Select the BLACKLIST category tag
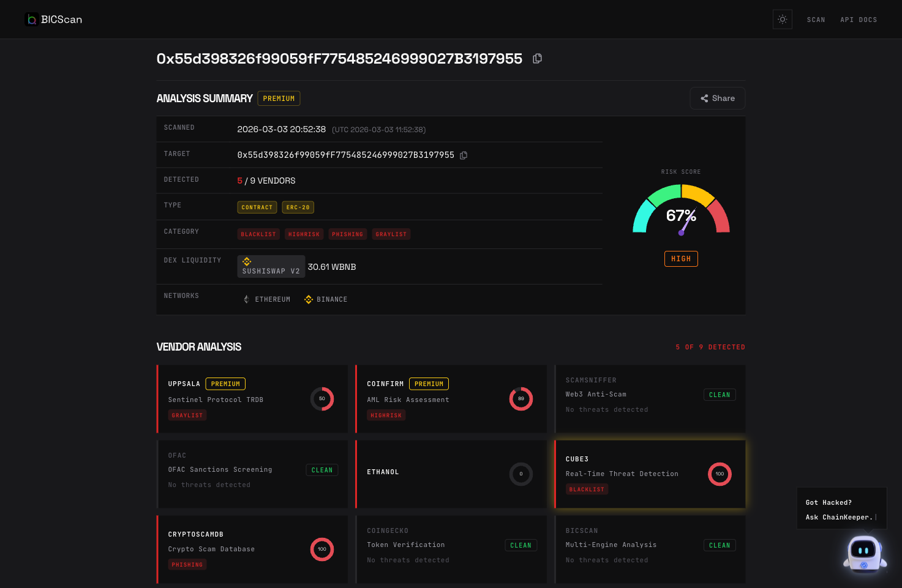 (258, 234)
